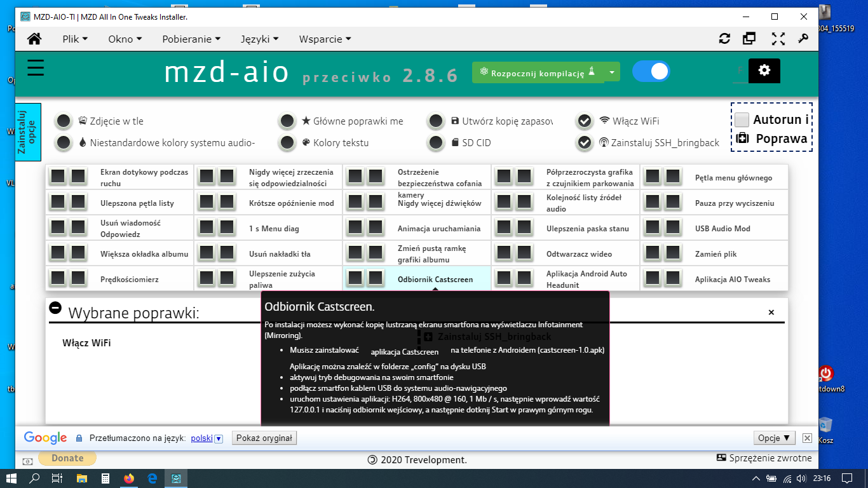The width and height of the screenshot is (868, 488).
Task: Expand the Rozpocznij kompilację dropdown arrow
Action: click(612, 72)
